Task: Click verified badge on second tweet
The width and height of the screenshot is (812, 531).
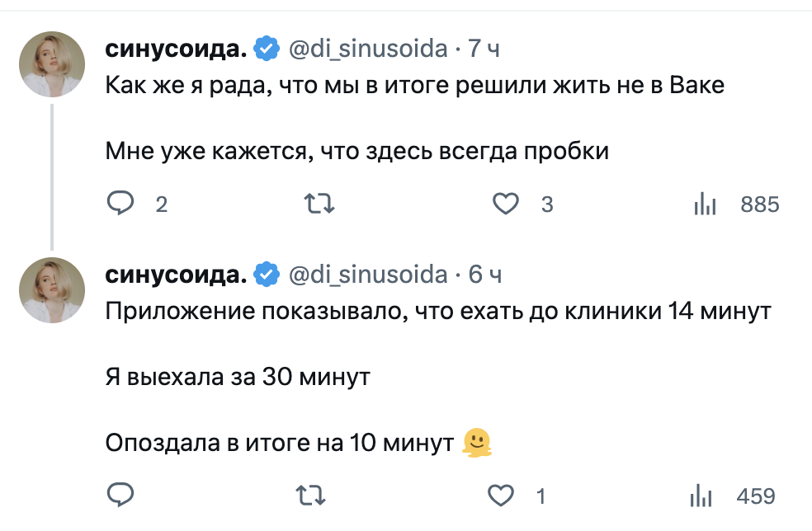Action: coord(265,275)
